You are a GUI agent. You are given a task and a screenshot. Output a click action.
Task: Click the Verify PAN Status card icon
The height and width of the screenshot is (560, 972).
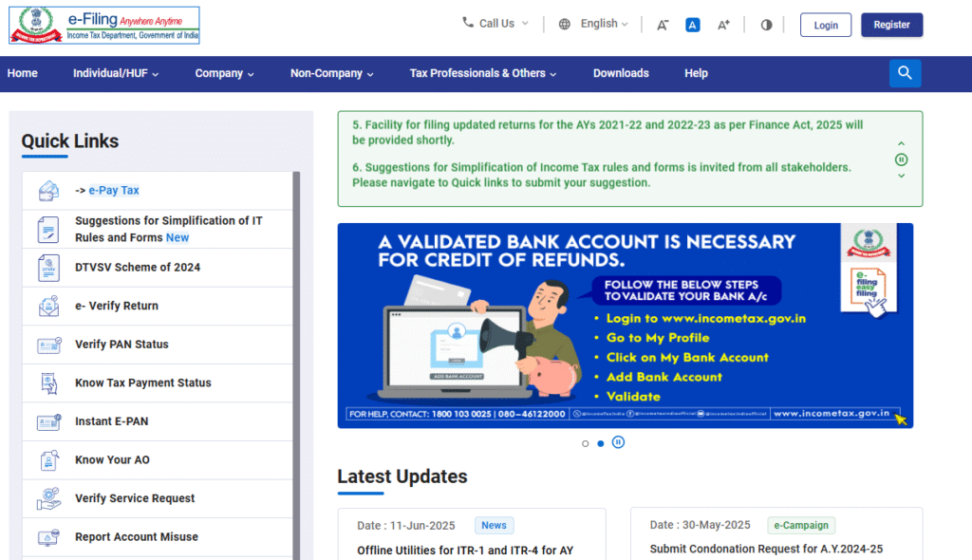49,345
